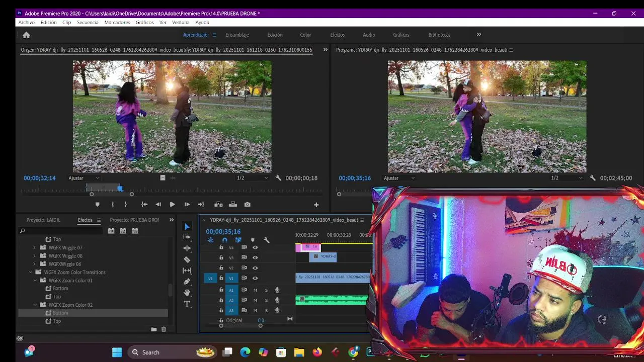Switch to Color workspace tab
The image size is (644, 362).
pyautogui.click(x=306, y=35)
